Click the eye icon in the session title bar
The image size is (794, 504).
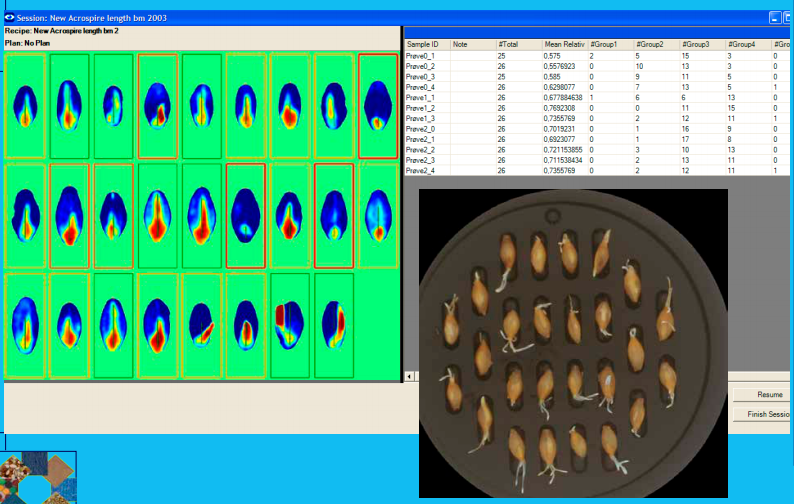(x=9, y=18)
